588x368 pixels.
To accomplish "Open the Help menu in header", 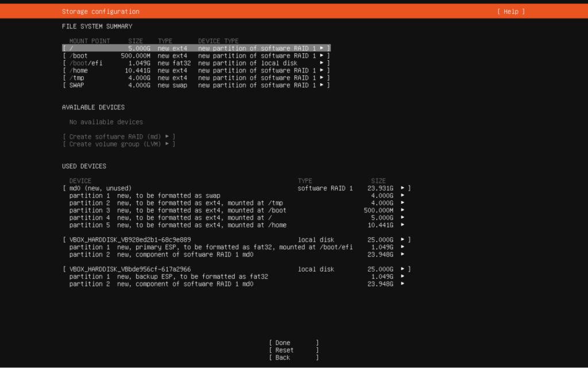I will coord(510,11).
